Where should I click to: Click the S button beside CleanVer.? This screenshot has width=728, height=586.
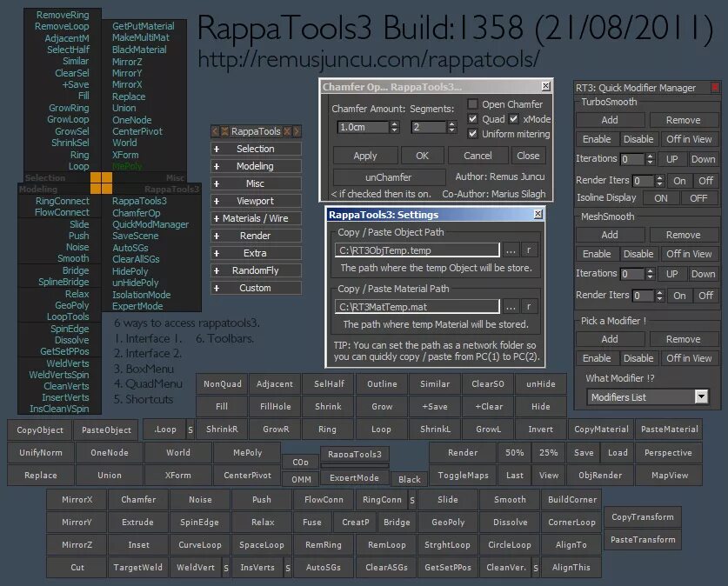pos(535,568)
